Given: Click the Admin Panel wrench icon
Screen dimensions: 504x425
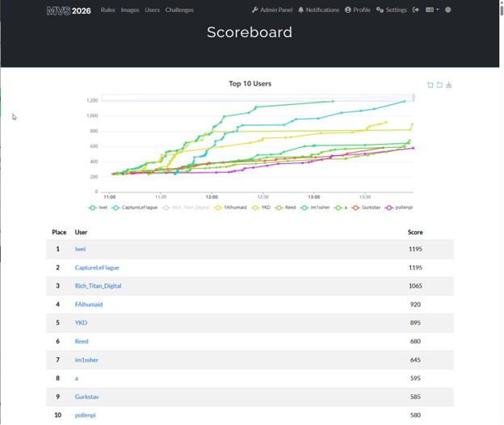Looking at the screenshot, I should click(x=255, y=10).
